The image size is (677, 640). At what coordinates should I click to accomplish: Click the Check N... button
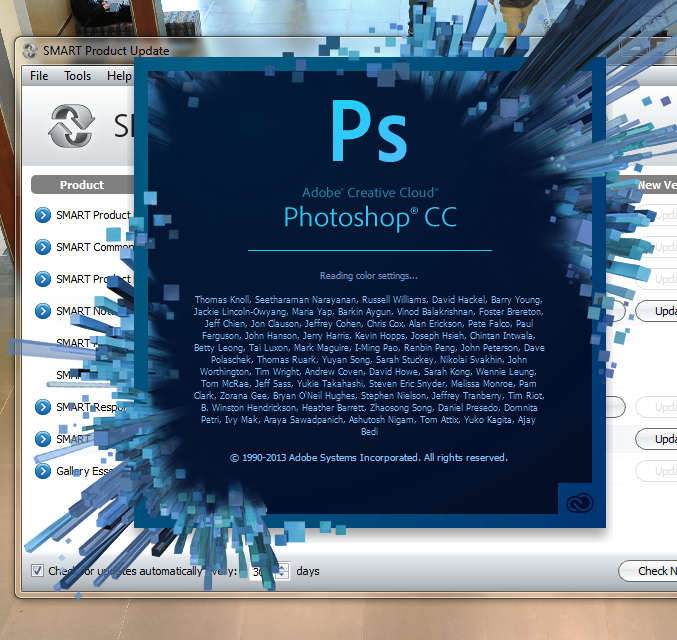point(648,571)
